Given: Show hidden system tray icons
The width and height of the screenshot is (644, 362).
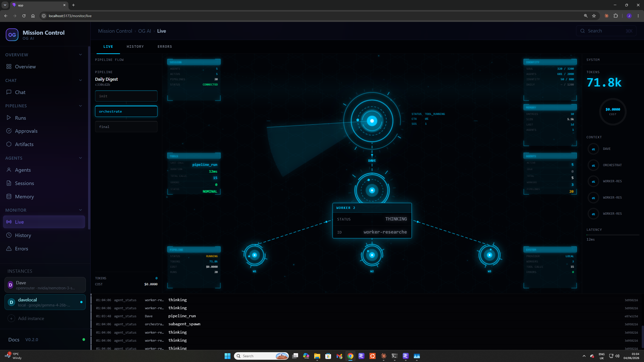Looking at the screenshot, I should pos(584,356).
